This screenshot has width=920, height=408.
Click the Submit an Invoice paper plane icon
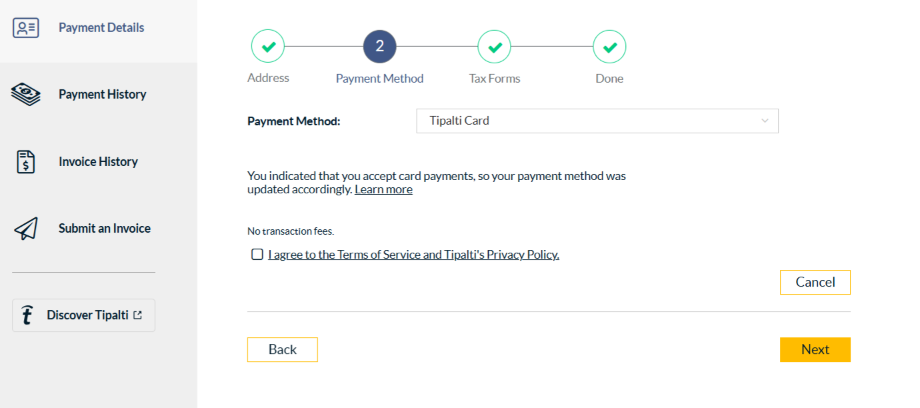[26, 229]
